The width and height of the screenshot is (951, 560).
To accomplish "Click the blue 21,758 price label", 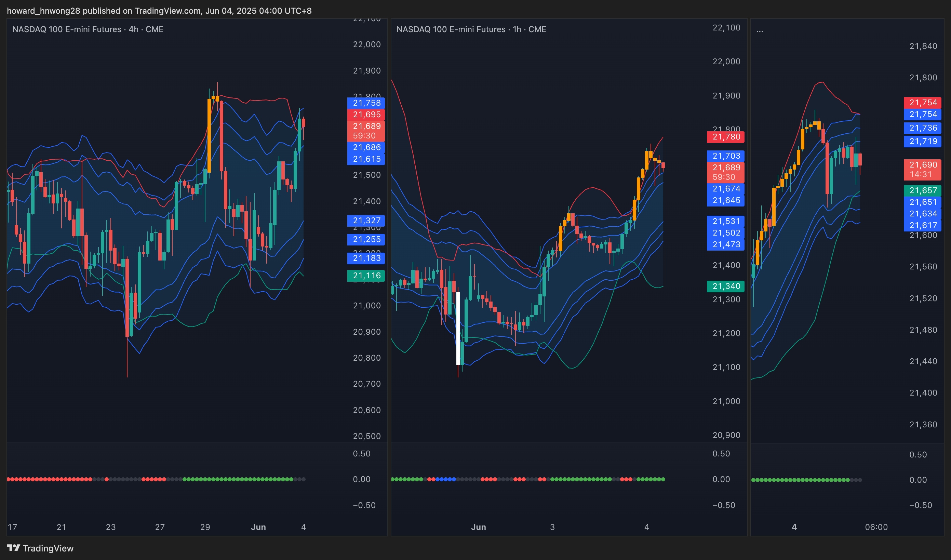I will (x=366, y=103).
